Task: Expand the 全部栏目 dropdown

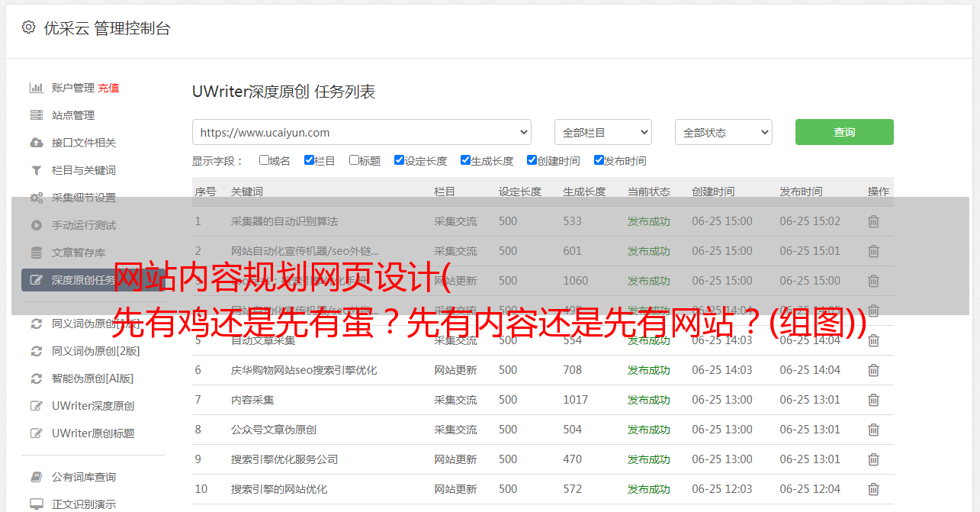Action: 602,132
